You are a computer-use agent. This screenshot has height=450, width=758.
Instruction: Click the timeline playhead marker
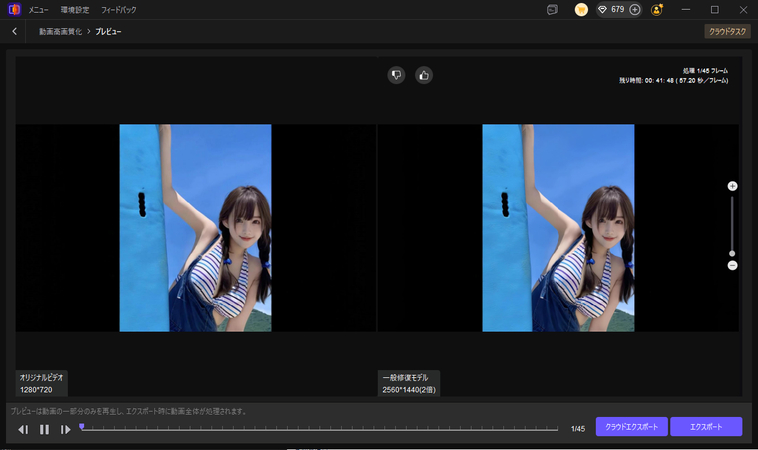pyautogui.click(x=82, y=426)
